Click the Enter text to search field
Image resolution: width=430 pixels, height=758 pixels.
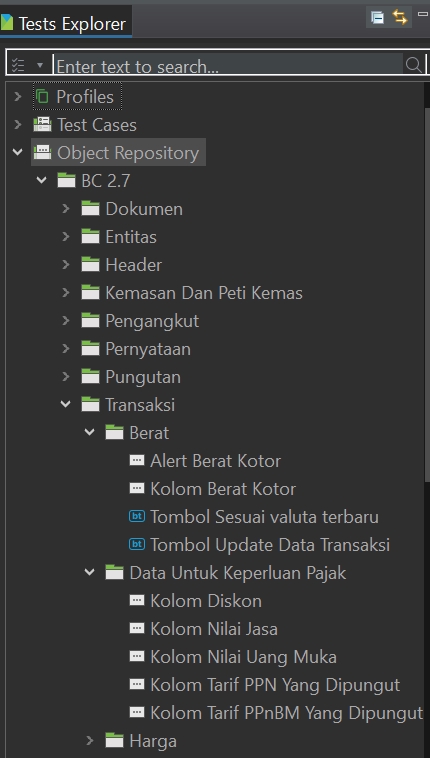pyautogui.click(x=227, y=65)
